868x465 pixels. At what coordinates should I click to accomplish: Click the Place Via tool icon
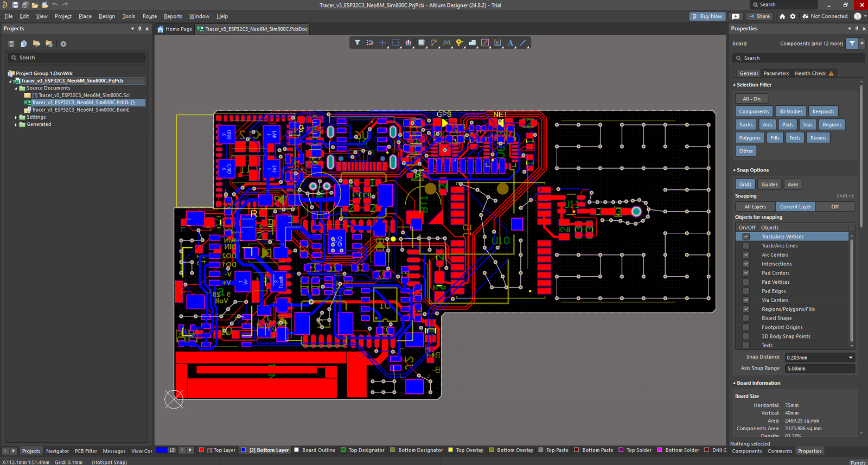point(459,43)
